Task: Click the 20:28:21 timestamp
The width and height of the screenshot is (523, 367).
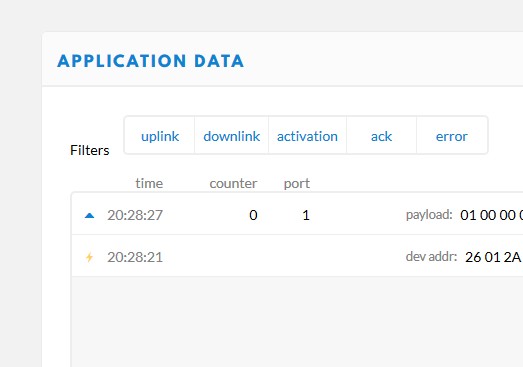Action: coord(135,257)
